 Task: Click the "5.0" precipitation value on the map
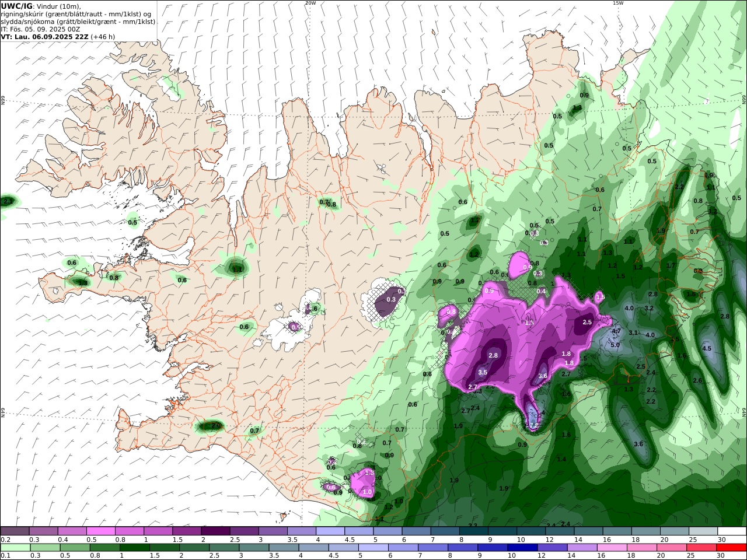[x=615, y=345]
